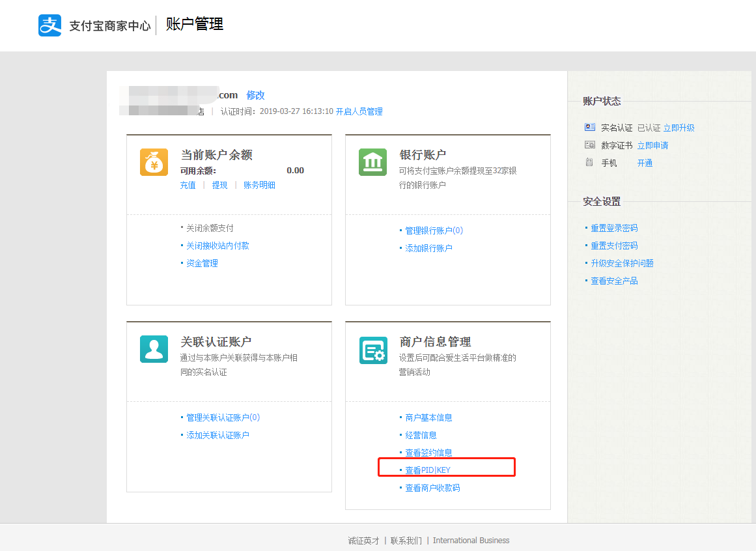Viewport: 756px width, 551px height.
Task: Click 立即升级 beside real-name verification
Action: (679, 128)
